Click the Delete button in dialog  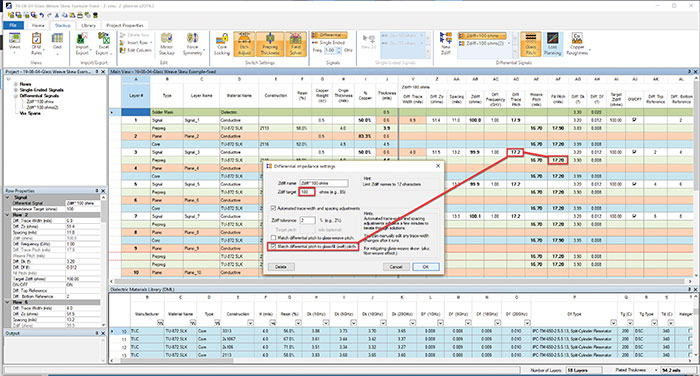click(x=281, y=267)
